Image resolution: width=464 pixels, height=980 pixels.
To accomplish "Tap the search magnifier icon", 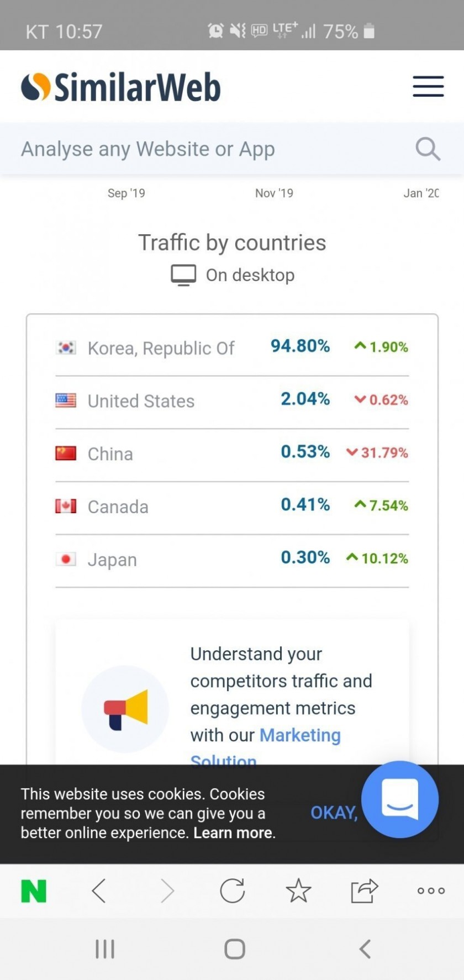I will pyautogui.click(x=428, y=149).
